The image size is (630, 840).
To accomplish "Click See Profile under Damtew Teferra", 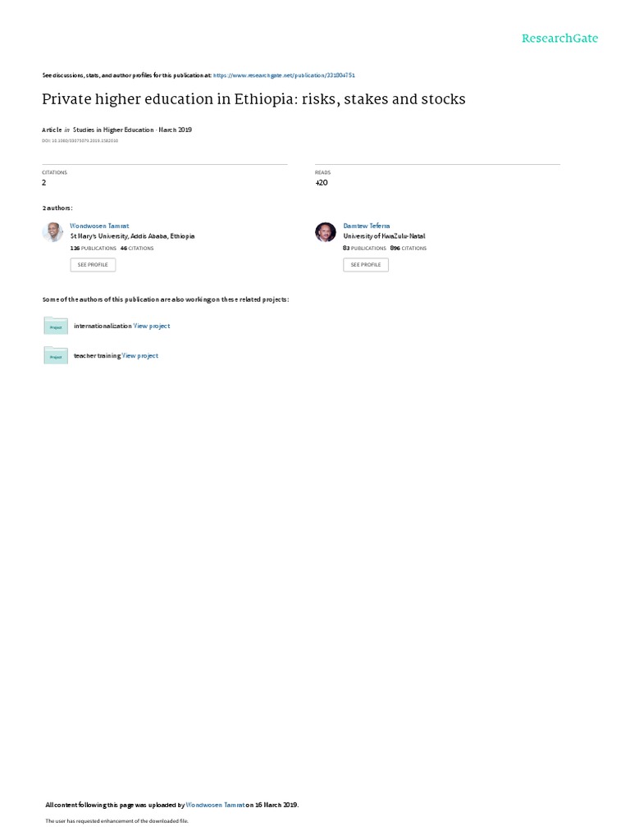I will (366, 265).
